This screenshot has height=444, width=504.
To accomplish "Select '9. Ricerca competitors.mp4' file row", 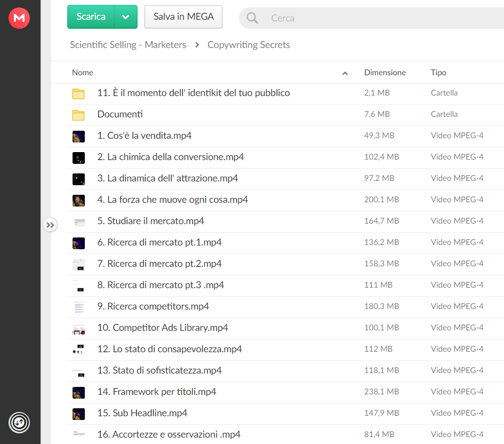I will (x=286, y=307).
